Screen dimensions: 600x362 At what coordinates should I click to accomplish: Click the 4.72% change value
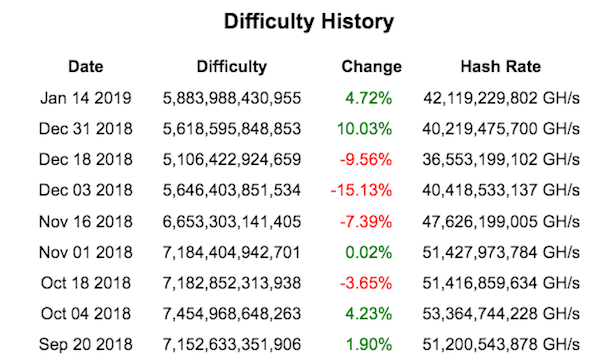pyautogui.click(x=368, y=98)
